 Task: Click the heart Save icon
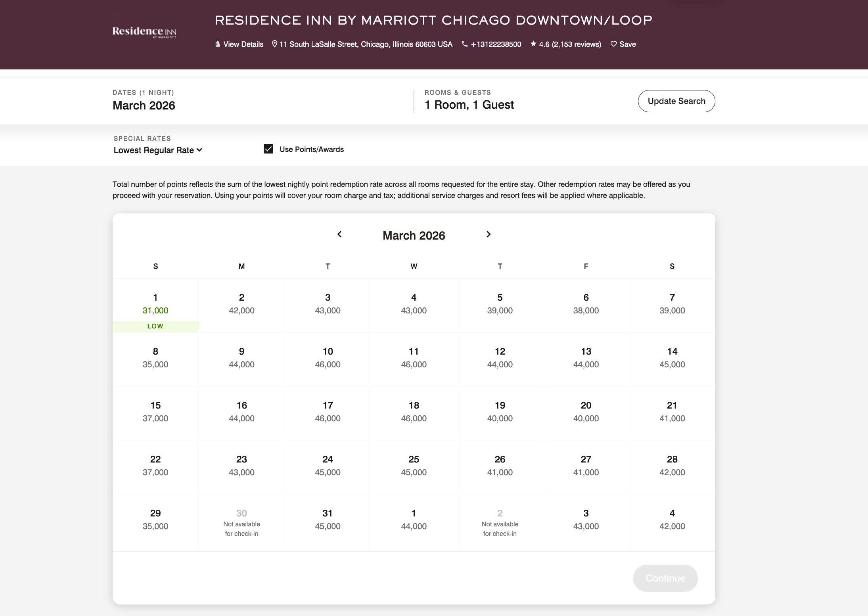(x=613, y=44)
